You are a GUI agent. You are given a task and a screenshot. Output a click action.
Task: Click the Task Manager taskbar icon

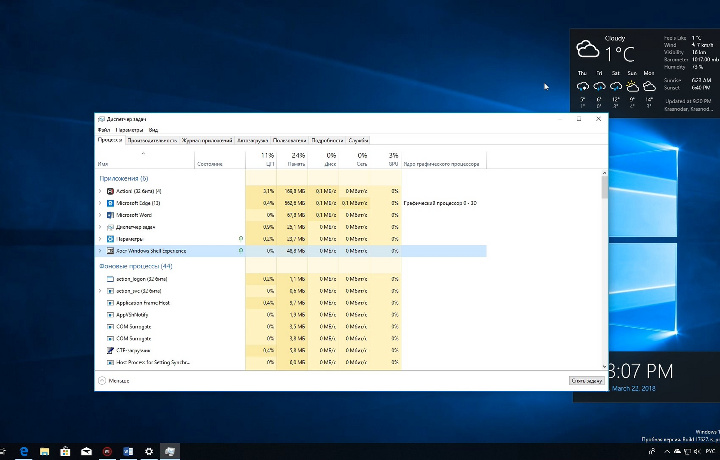169,451
